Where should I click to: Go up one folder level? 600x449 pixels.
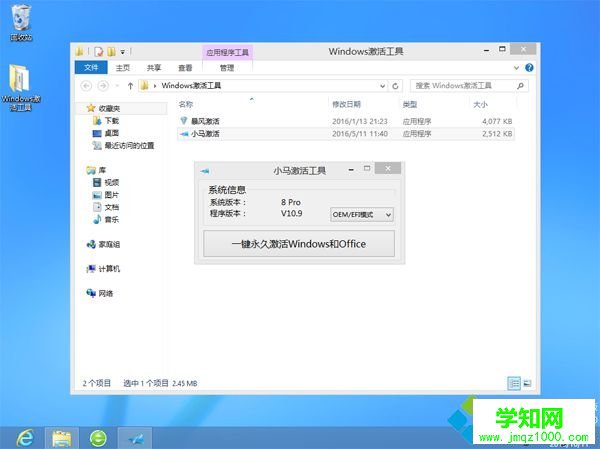(x=130, y=86)
